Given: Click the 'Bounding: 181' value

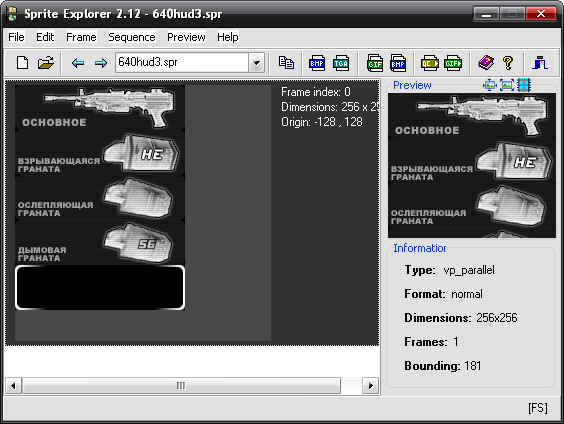Looking at the screenshot, I should click(443, 366).
